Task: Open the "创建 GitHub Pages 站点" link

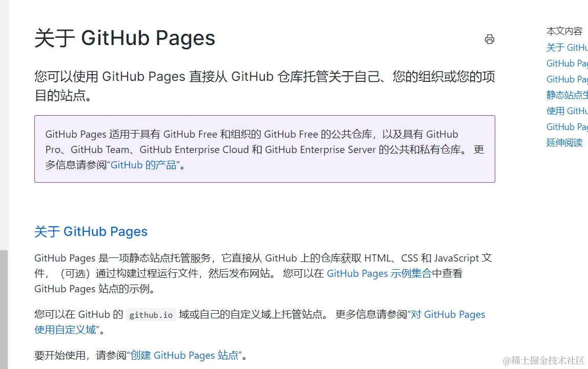Action: (184, 355)
